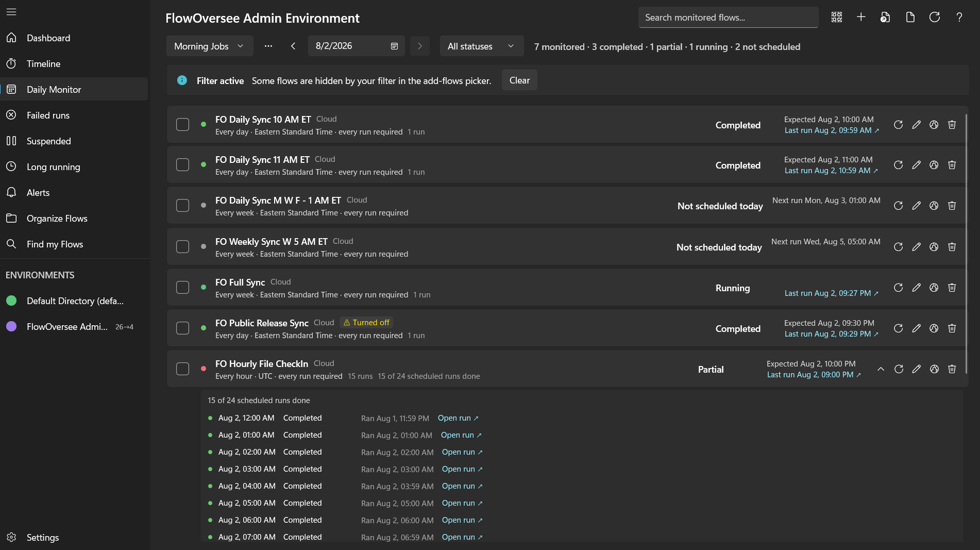Check the FO Full Sync row checkbox

[183, 288]
